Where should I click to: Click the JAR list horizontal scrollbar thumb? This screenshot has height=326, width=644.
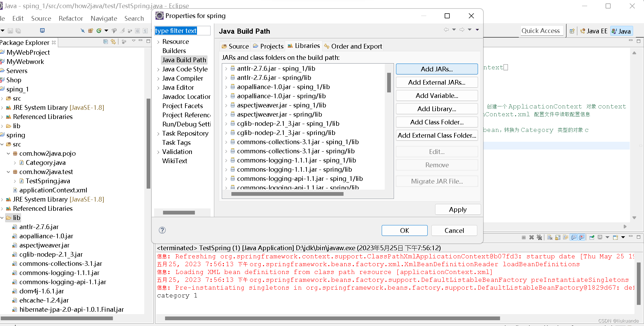tap(287, 194)
